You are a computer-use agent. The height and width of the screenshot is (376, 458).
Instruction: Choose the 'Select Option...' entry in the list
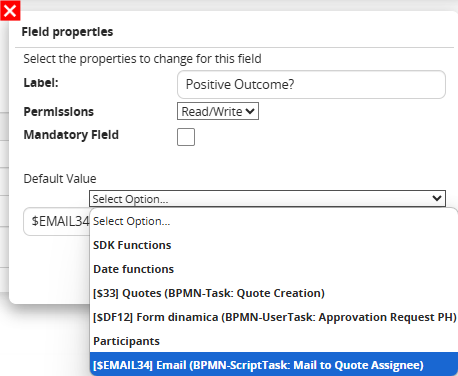[x=274, y=221]
